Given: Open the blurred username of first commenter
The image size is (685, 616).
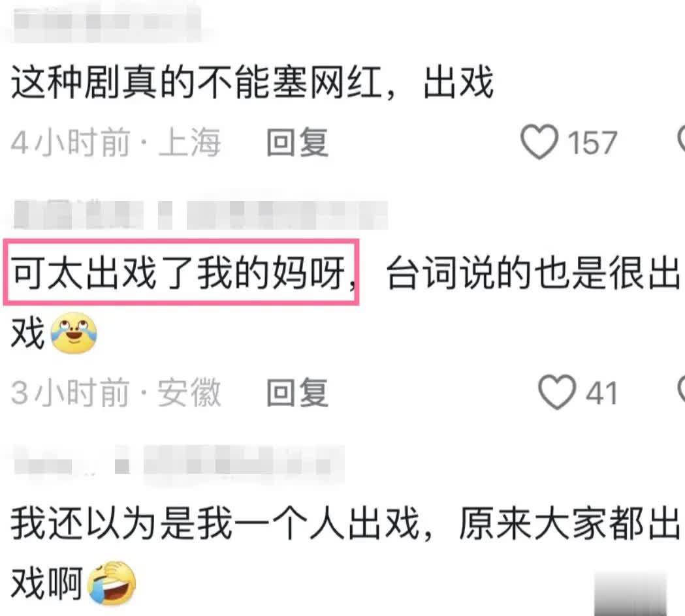Looking at the screenshot, I should tap(106, 23).
